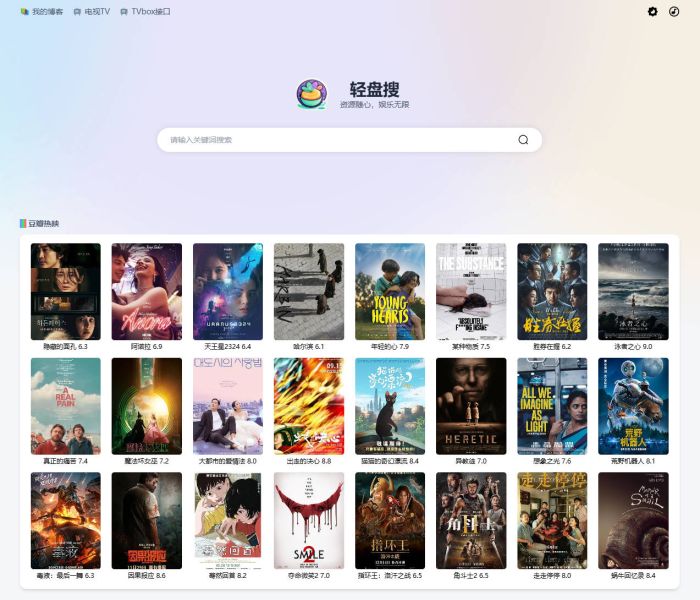
Task: Open 我的博客 menu item
Action: pos(42,12)
